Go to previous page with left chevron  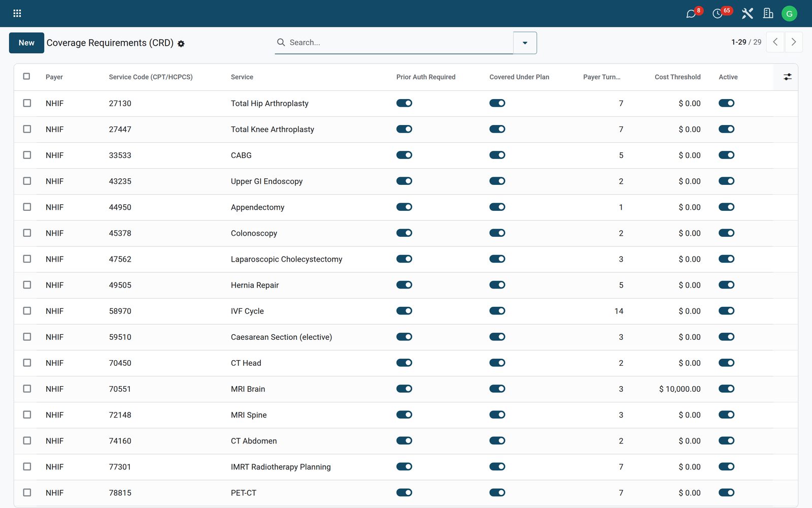click(x=775, y=42)
